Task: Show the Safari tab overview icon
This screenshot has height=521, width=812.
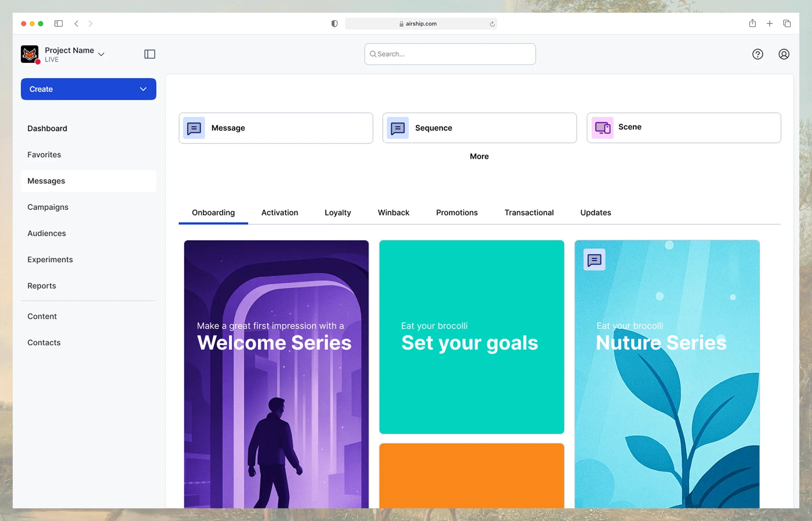Action: (x=787, y=23)
